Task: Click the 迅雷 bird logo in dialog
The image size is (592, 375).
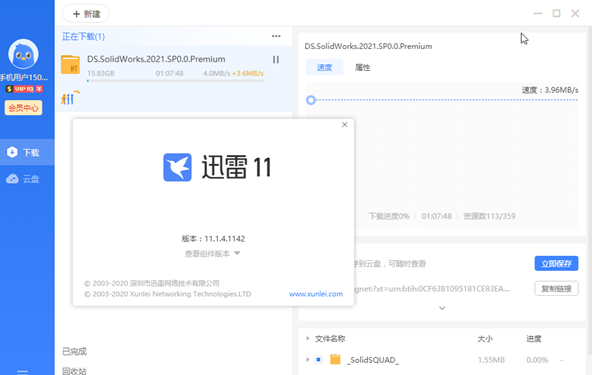Action: point(177,167)
